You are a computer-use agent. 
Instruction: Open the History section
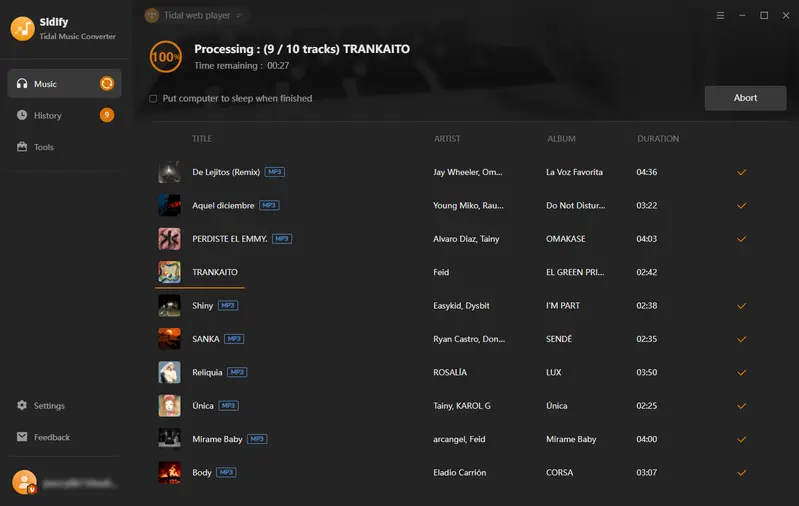64,115
